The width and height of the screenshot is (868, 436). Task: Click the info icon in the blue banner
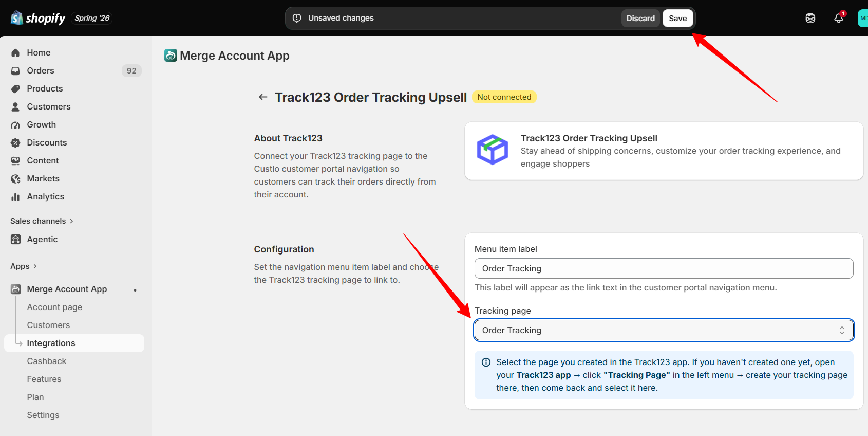[x=486, y=362]
